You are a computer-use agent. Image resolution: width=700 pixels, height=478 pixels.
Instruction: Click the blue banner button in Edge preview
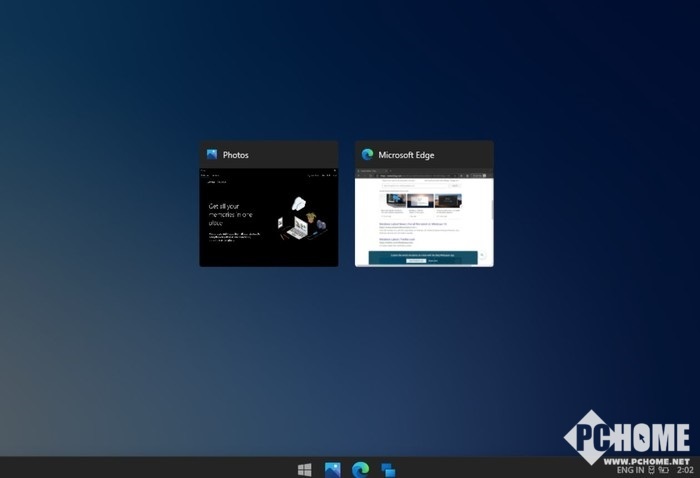point(416,260)
